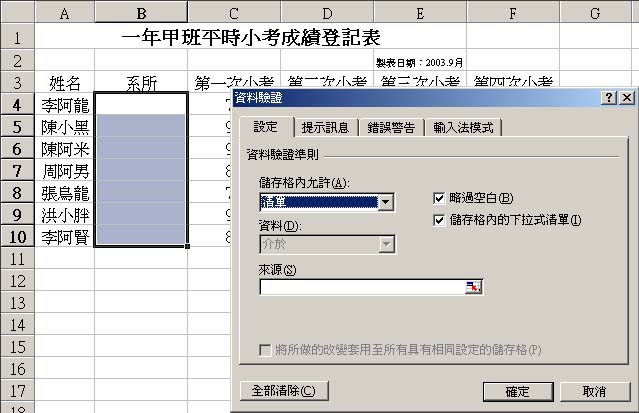Click the 取消 button
This screenshot has height=413, width=639.
[594, 391]
